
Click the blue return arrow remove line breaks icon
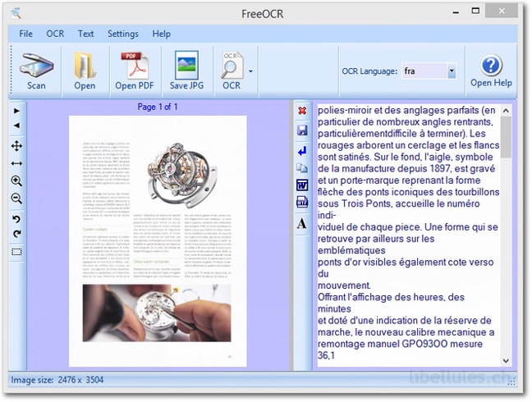tap(302, 151)
